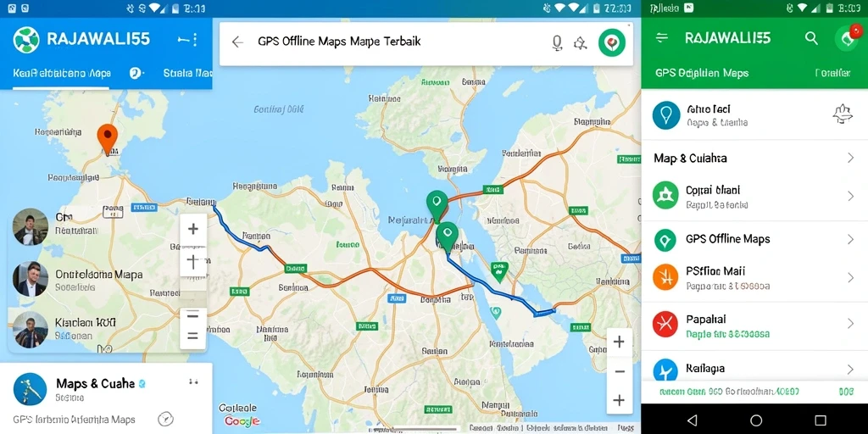868x434 pixels.
Task: Tap the green shield marker on map
Action: pos(498,272)
